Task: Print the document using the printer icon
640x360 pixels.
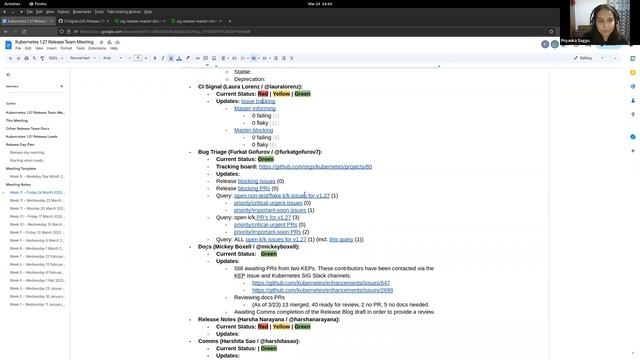Action: (27, 58)
